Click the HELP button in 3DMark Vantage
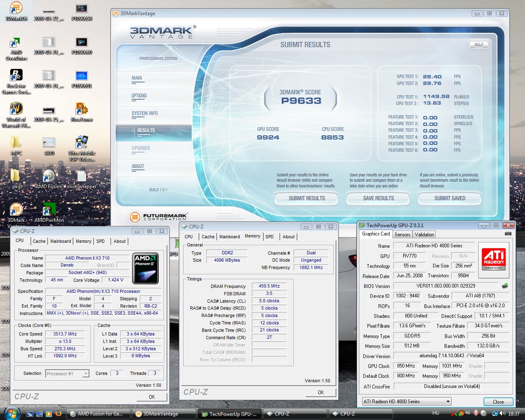This screenshot has height=420, width=525. 479,44
